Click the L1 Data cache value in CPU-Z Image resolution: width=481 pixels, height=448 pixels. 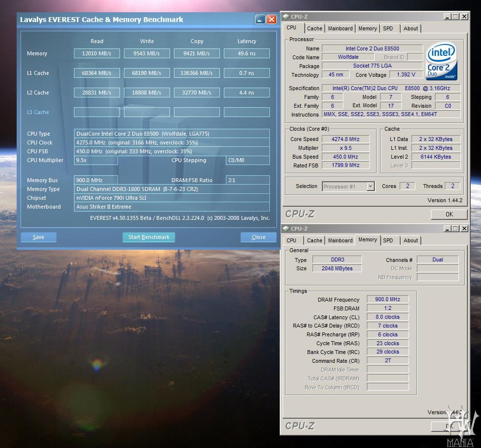tap(435, 139)
